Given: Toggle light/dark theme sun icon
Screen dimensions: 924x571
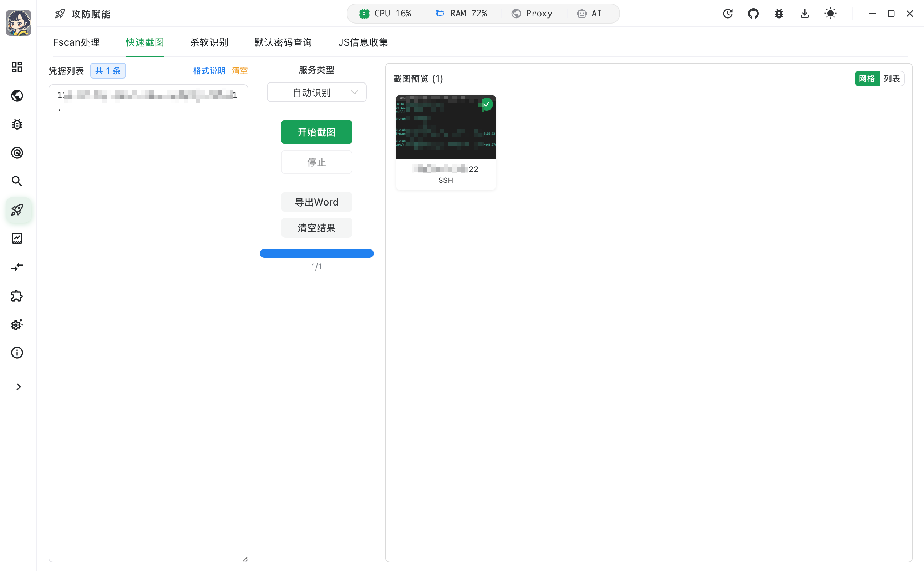Looking at the screenshot, I should coord(830,14).
